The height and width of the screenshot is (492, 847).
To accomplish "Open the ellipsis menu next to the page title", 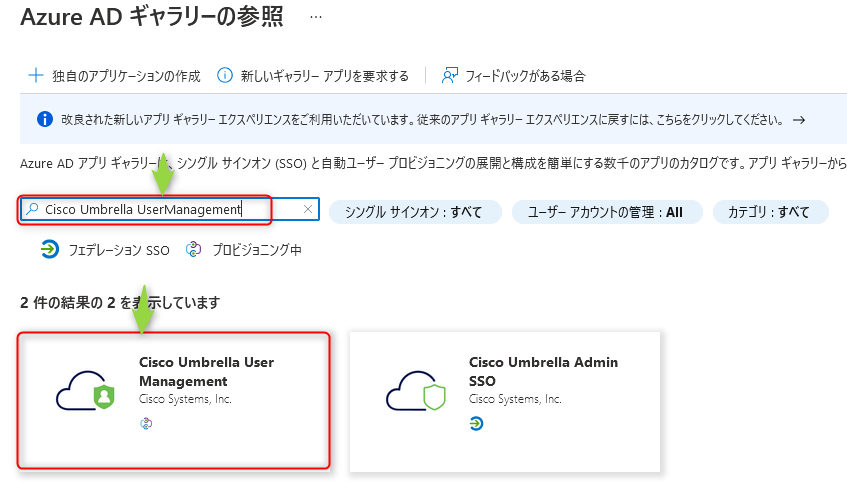I will pos(316,17).
